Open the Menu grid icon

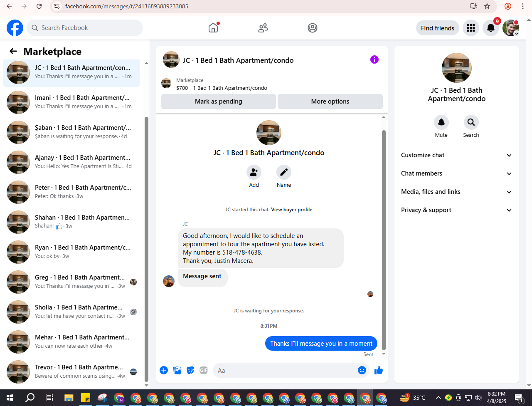pyautogui.click(x=471, y=28)
